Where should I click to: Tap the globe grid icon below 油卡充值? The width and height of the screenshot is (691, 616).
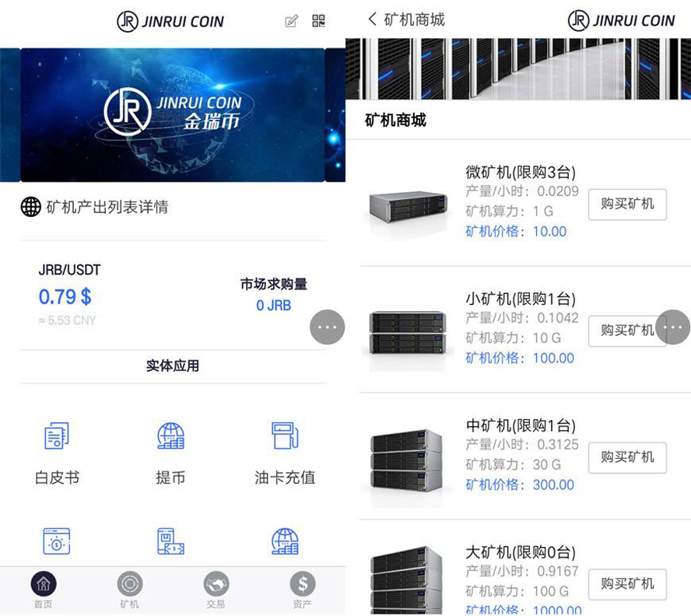point(285,541)
